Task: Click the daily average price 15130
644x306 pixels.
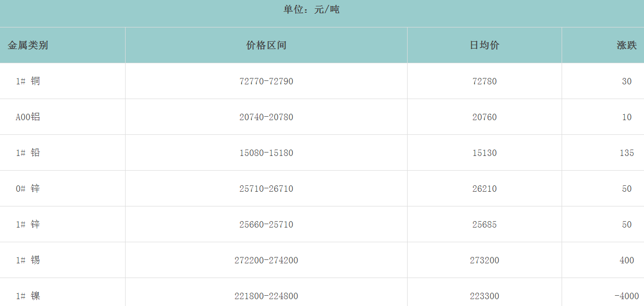Action: coord(484,153)
